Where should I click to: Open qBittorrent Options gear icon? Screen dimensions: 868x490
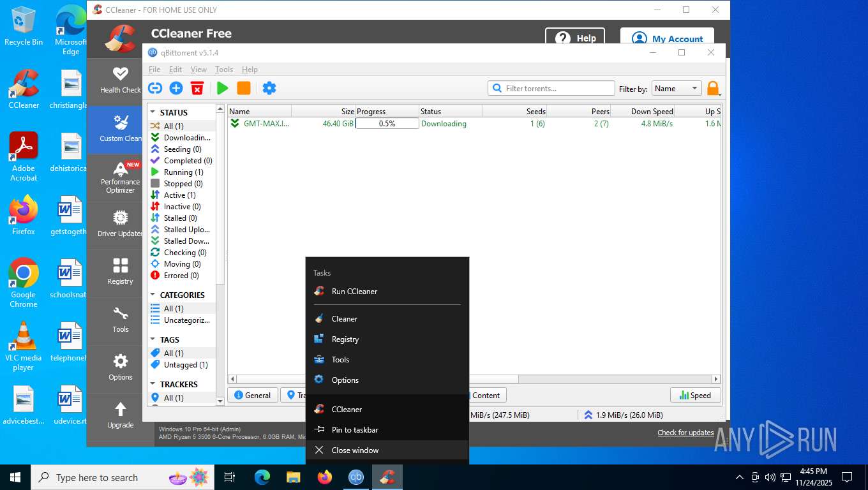pos(269,88)
